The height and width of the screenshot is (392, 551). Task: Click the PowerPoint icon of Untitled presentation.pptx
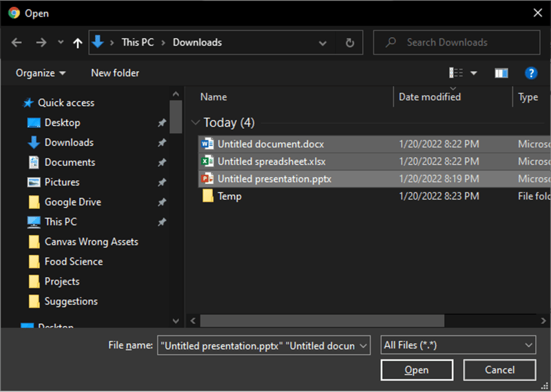pos(207,178)
